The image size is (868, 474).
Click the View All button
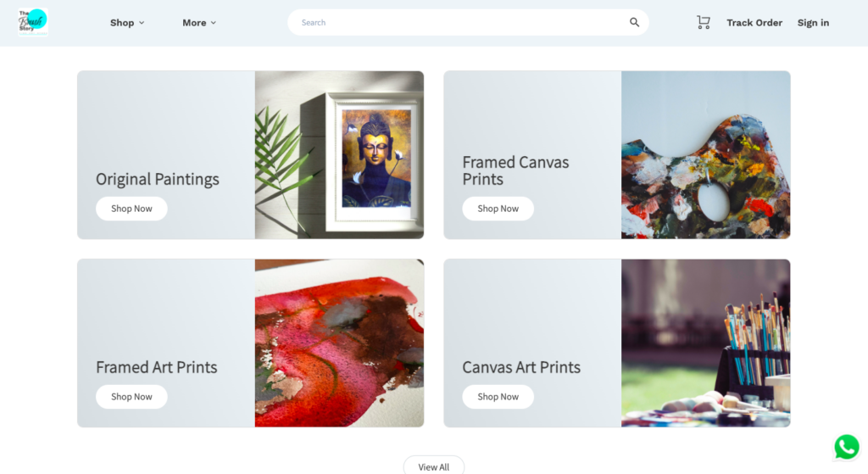click(434, 466)
